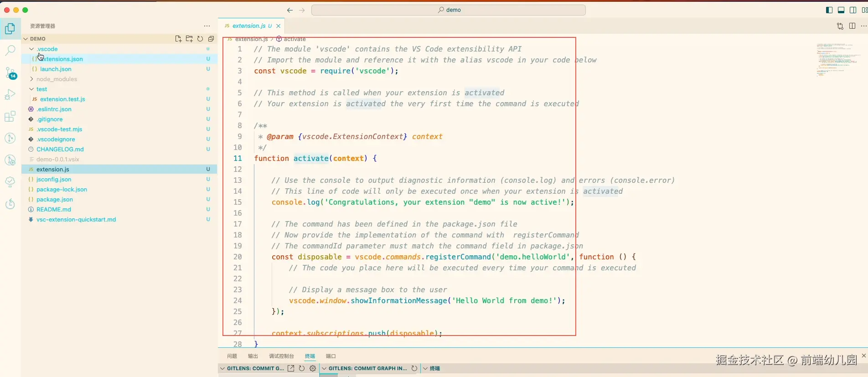Open package-lock.json file

point(119,189)
